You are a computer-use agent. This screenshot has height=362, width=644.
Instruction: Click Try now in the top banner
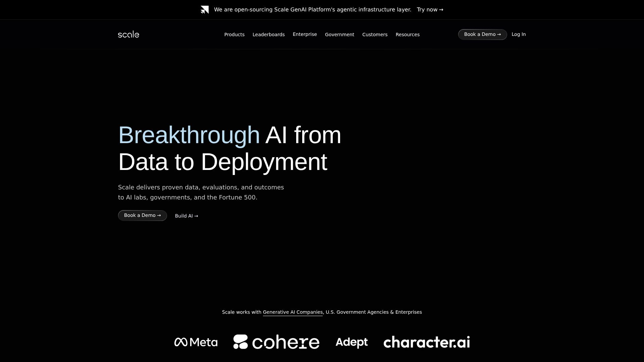pyautogui.click(x=430, y=10)
